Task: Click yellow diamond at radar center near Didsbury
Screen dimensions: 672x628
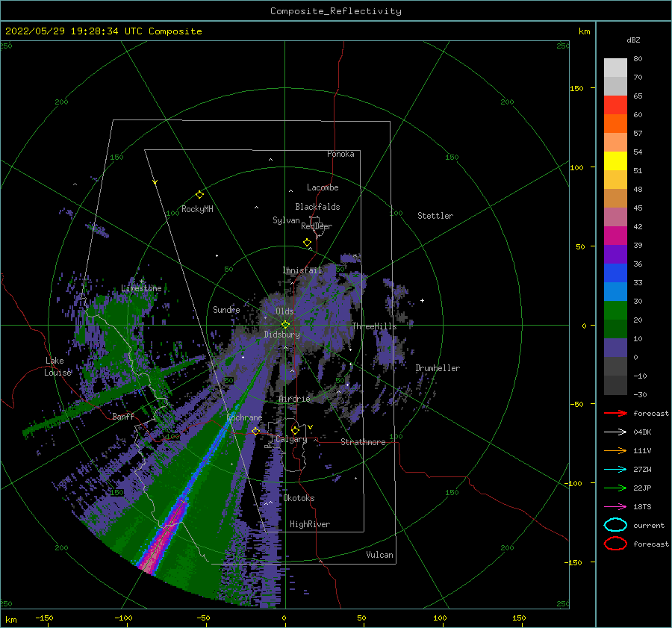Action: (285, 325)
